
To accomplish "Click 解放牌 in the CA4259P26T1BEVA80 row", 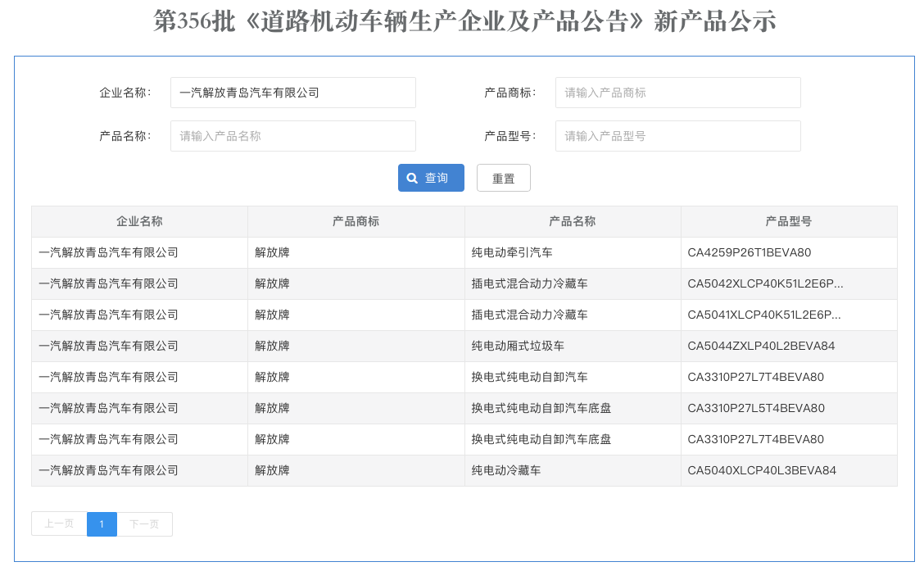I will coord(272,253).
